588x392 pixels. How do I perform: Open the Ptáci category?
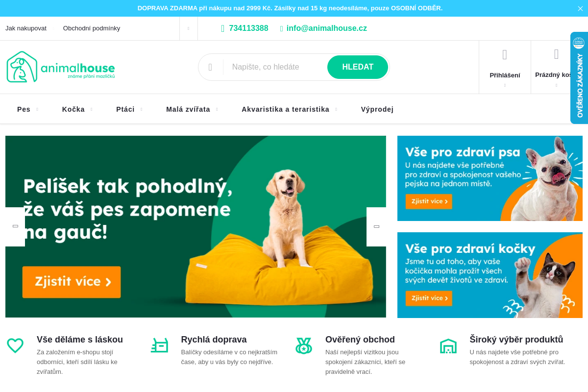point(125,109)
